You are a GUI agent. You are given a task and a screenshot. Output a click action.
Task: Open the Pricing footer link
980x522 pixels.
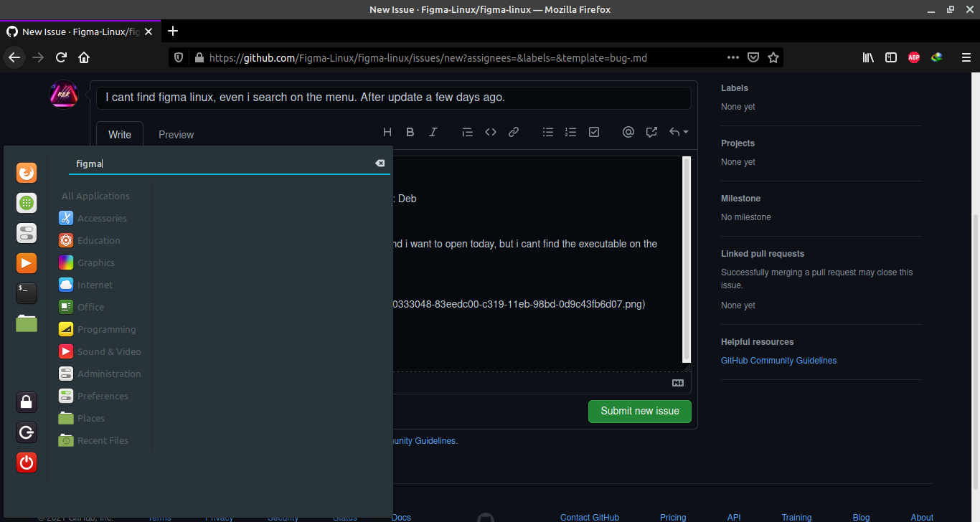pos(673,517)
